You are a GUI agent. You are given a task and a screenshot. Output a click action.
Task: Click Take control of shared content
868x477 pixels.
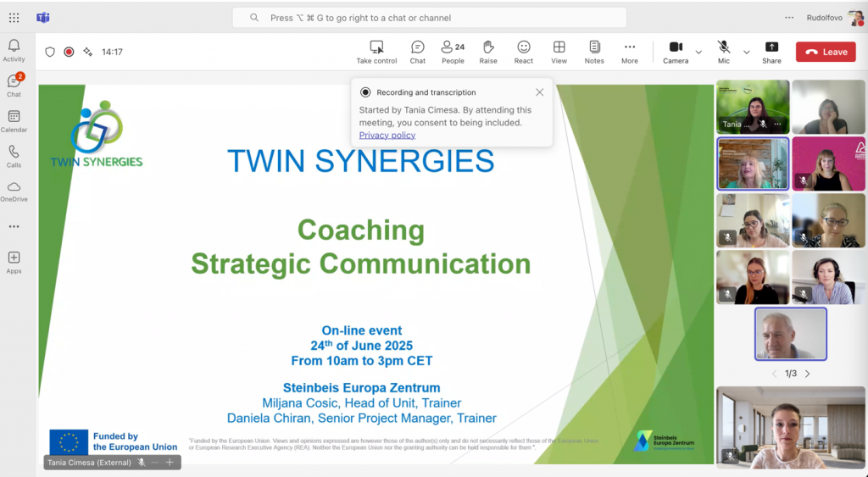tap(376, 53)
